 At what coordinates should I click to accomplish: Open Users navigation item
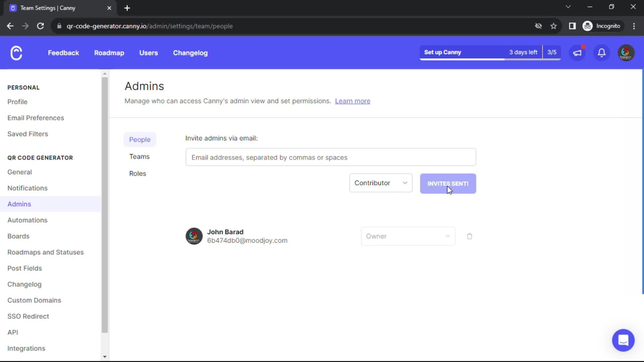(x=148, y=53)
